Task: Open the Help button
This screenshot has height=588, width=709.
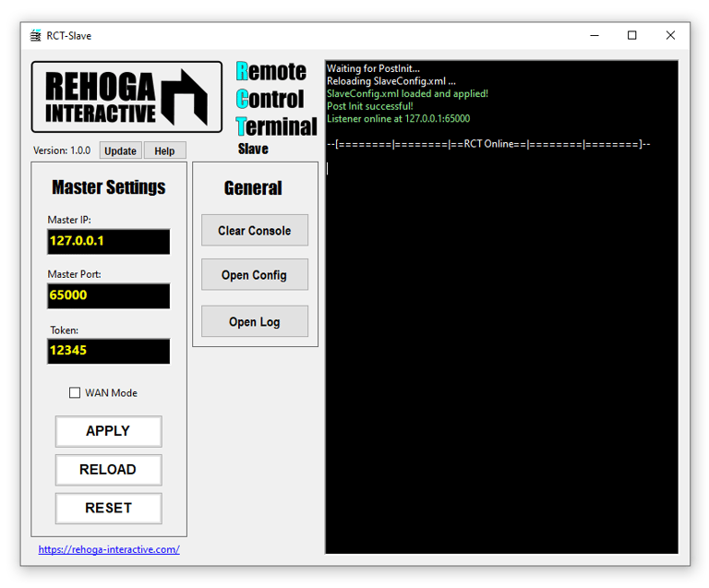Action: click(x=164, y=150)
